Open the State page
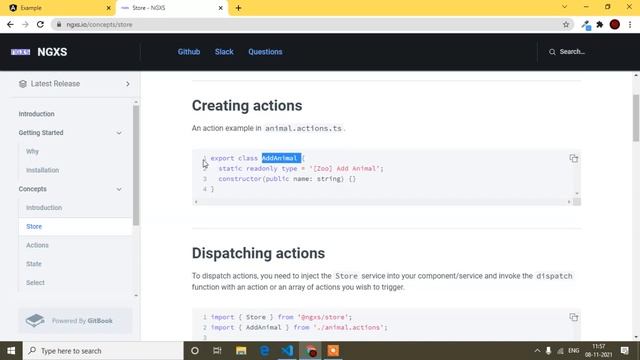This screenshot has width=640, height=360. [x=34, y=264]
